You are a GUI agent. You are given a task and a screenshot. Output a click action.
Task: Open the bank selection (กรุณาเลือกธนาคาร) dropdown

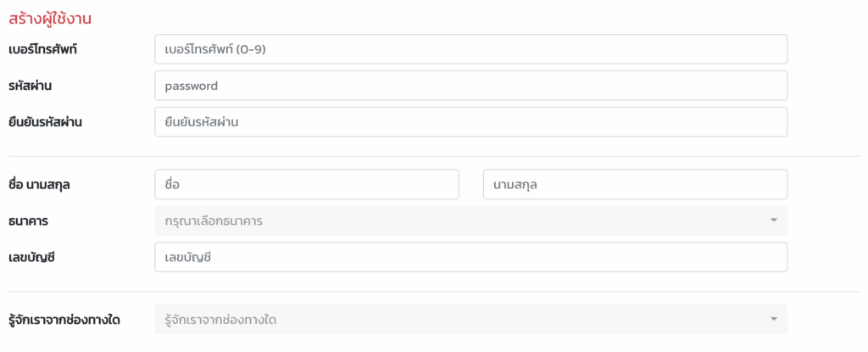tap(458, 221)
